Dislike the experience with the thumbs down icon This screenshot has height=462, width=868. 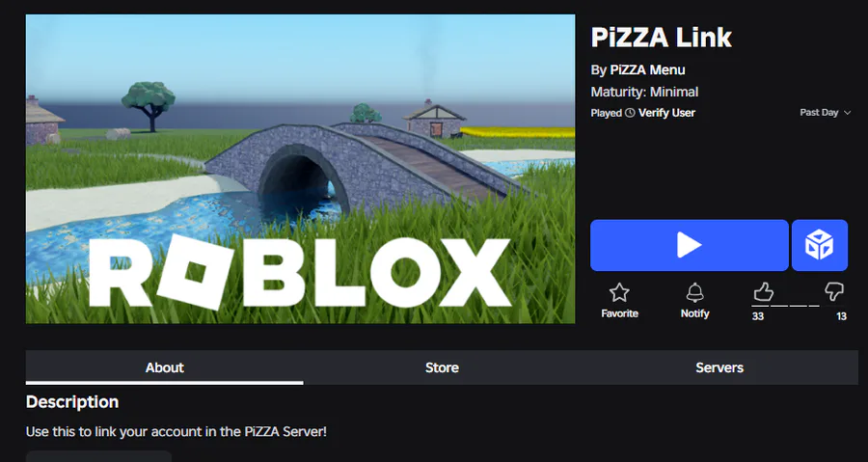[834, 291]
